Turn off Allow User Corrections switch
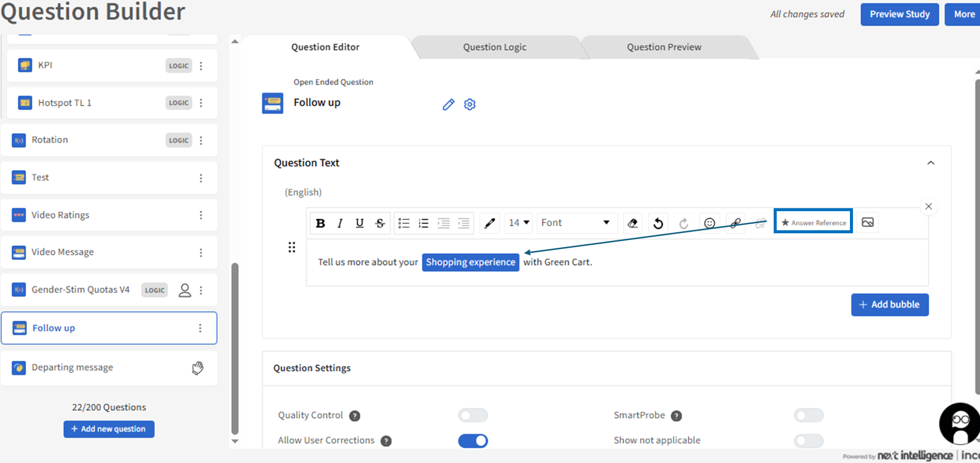Screen dimensions: 980x463 click(x=473, y=440)
